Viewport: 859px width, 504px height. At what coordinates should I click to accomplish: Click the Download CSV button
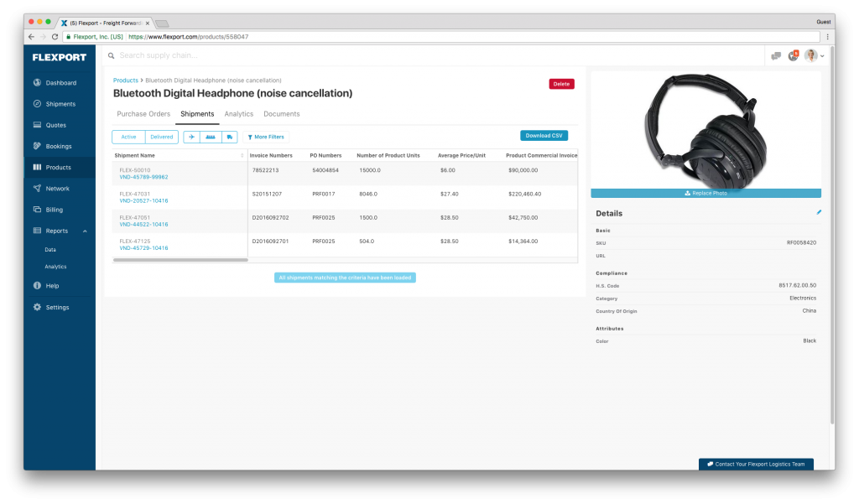[x=544, y=135]
